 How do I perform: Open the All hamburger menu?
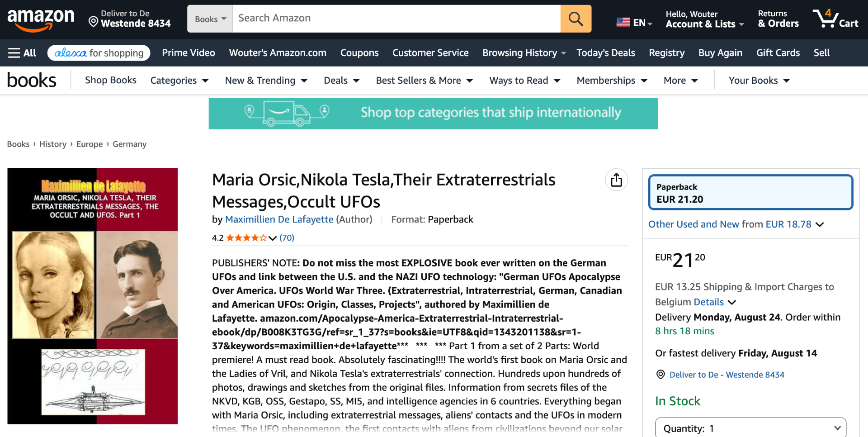coord(22,53)
